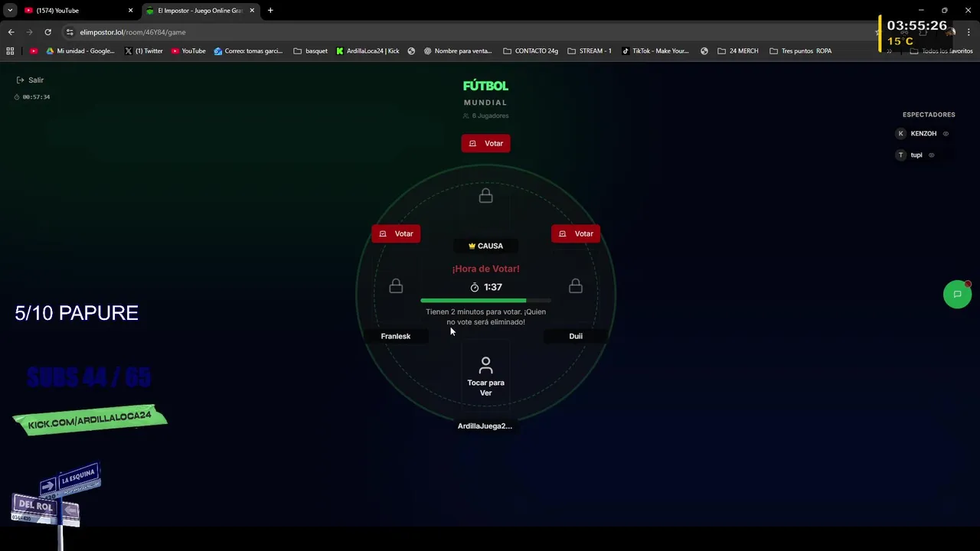Click the Salir exit button

(x=30, y=80)
